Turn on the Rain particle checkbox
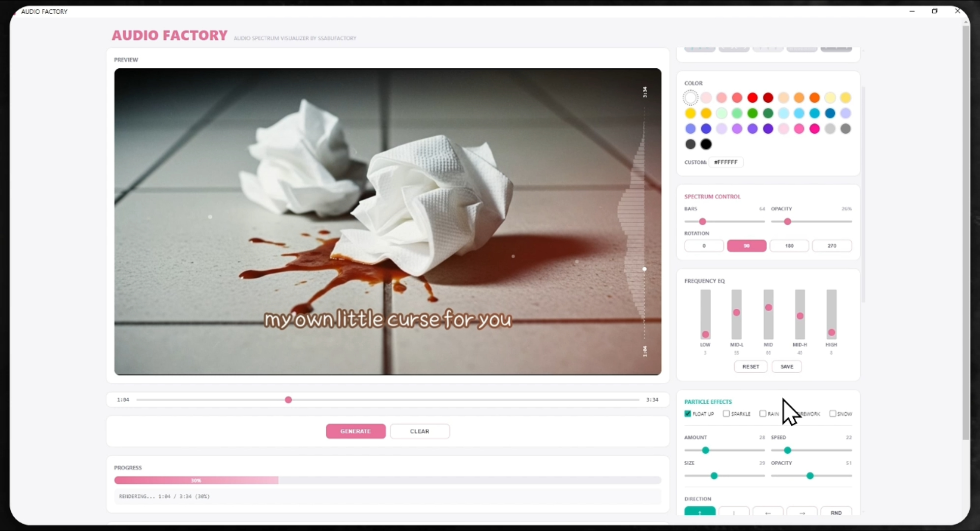The image size is (980, 531). pos(763,413)
